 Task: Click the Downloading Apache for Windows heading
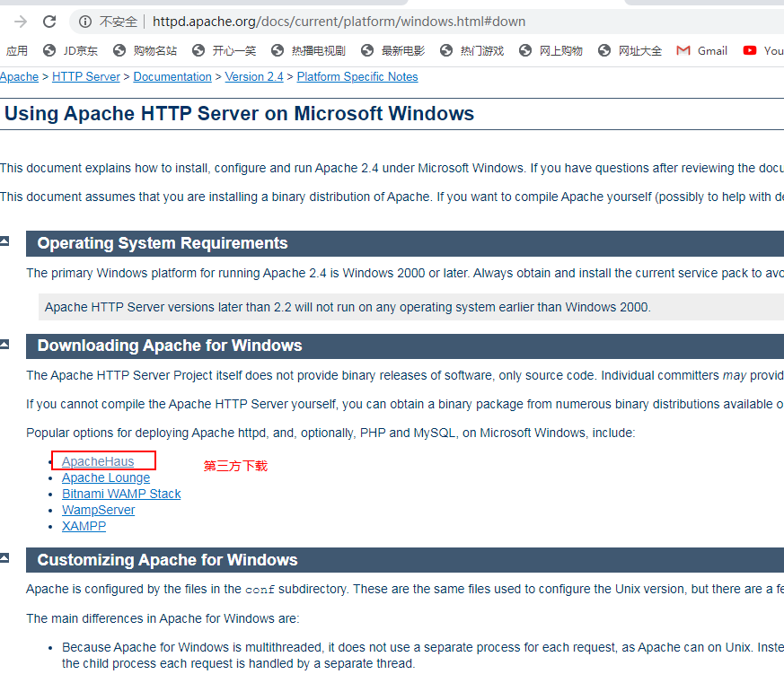tap(170, 346)
